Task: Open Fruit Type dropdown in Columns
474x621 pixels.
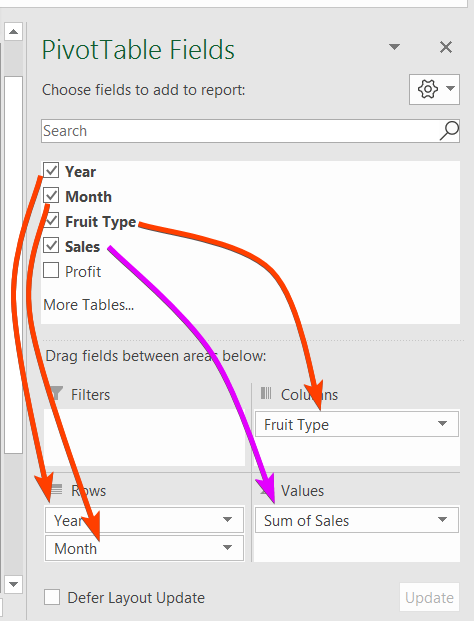Action: (x=442, y=424)
